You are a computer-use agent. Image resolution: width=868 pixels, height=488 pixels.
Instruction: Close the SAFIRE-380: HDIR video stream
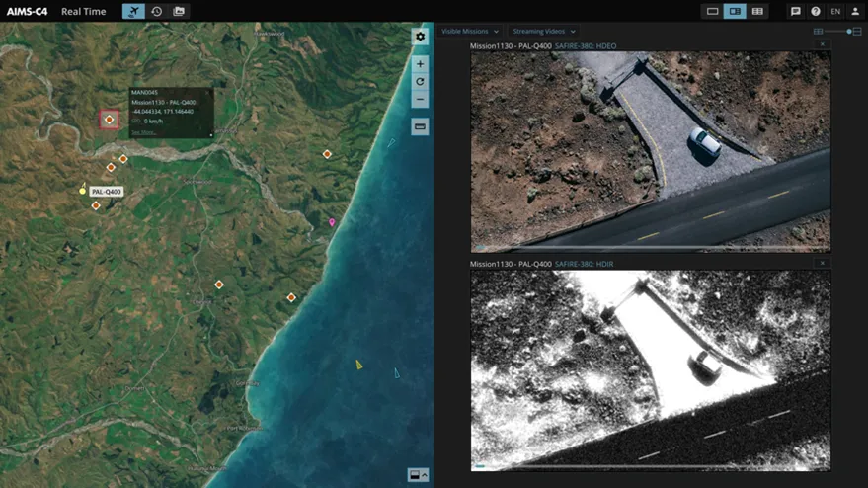(822, 263)
